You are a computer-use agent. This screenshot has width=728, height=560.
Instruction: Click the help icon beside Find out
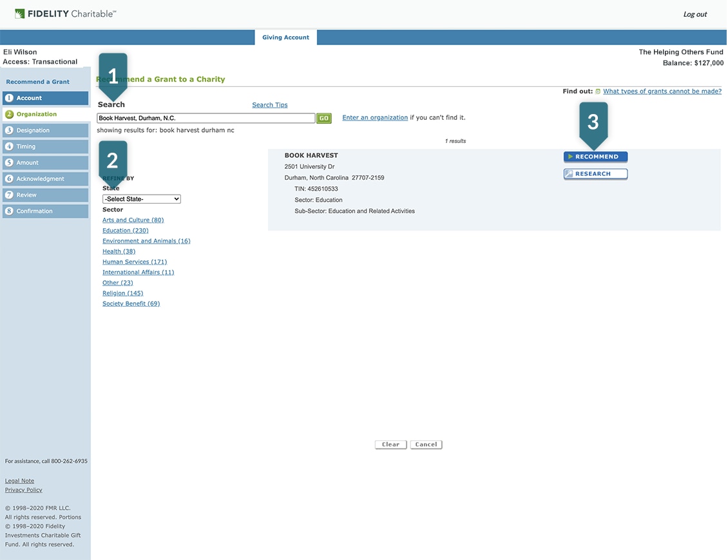click(x=598, y=92)
